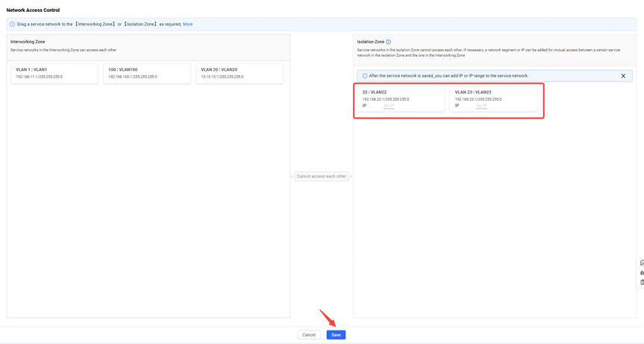Click the No IP field under VLAN23
This screenshot has width=644, height=344.
(x=481, y=106)
